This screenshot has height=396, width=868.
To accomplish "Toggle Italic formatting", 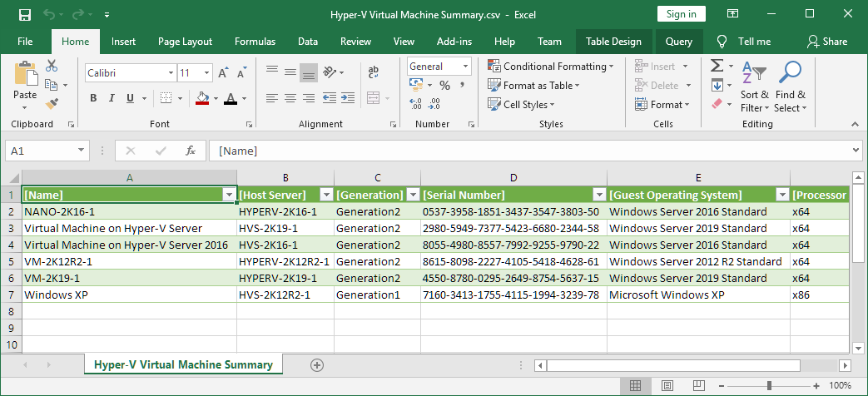I will click(x=112, y=98).
